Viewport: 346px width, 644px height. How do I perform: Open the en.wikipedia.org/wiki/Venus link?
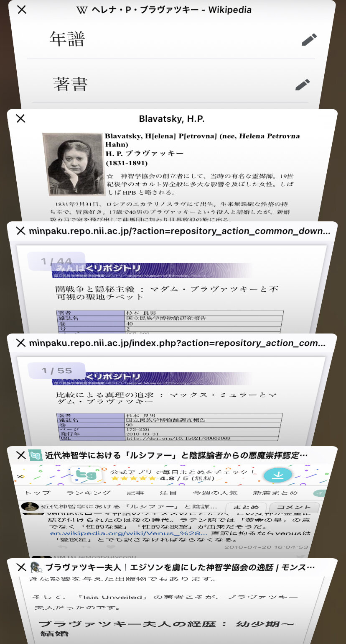pyautogui.click(x=129, y=534)
